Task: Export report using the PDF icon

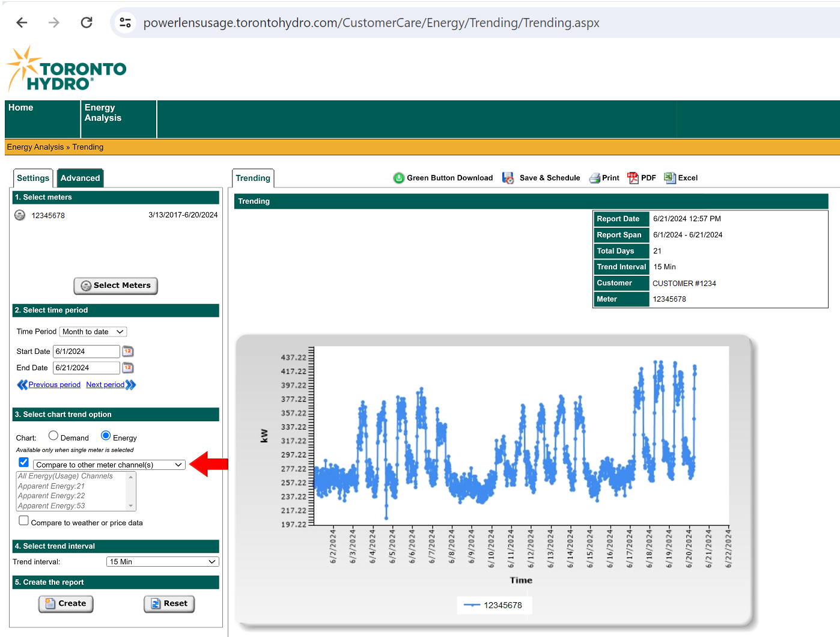Action: [633, 178]
